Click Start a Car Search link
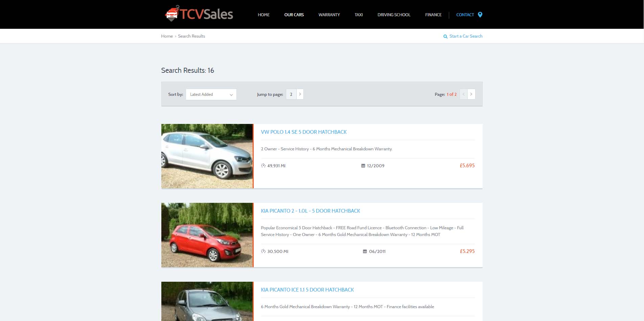This screenshot has height=321, width=644. coord(466,36)
